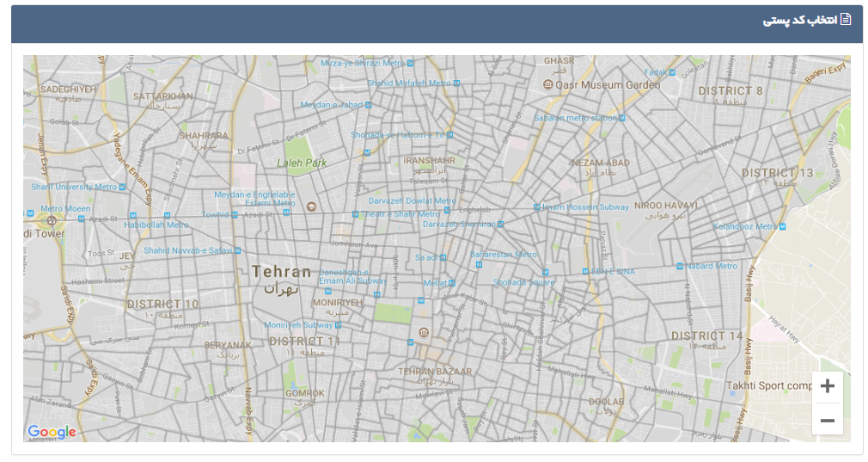868x462 pixels.
Task: Click the Kolahdooz Metro station icon
Action: tap(782, 226)
